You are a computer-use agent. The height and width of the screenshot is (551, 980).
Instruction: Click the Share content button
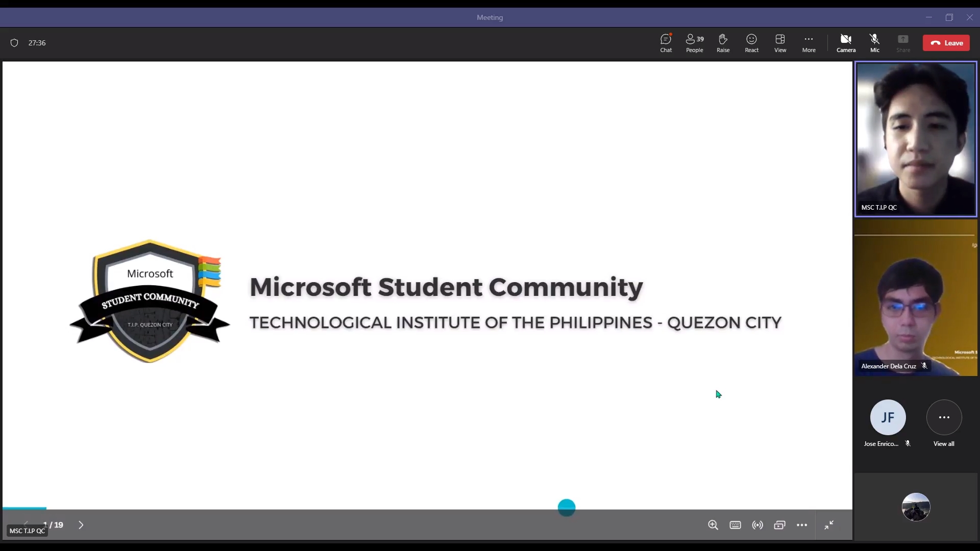click(903, 43)
